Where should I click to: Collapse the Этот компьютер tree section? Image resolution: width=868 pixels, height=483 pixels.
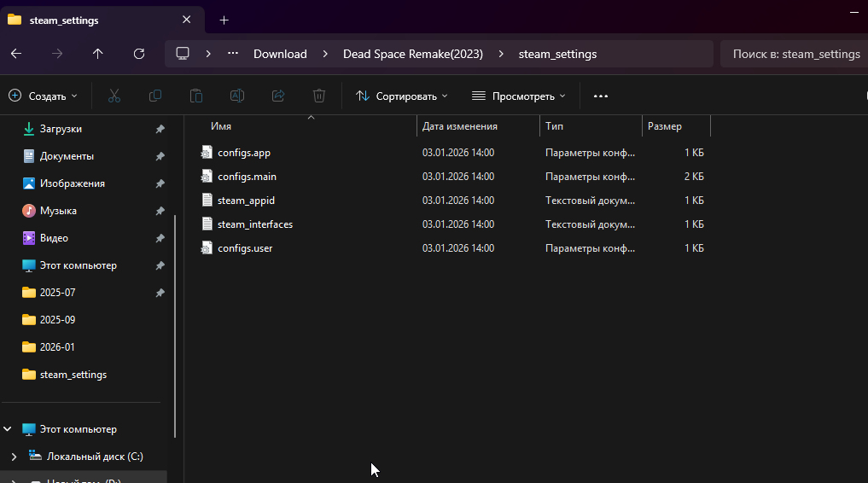[x=9, y=429]
